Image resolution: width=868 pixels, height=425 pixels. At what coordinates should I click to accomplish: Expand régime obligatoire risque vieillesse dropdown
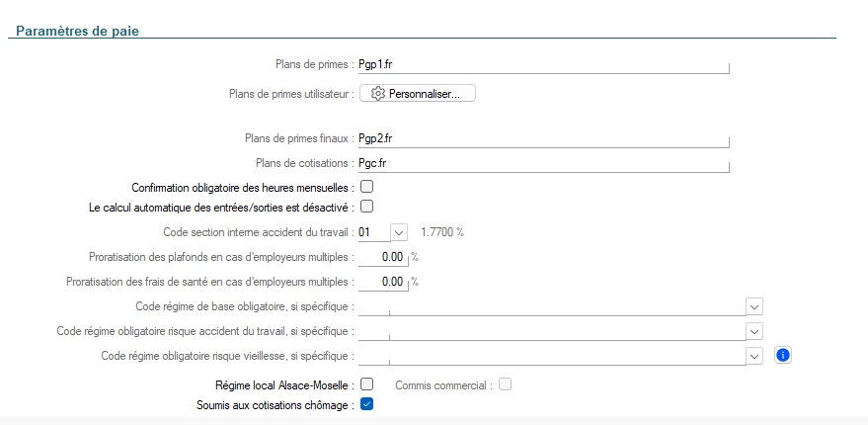[x=754, y=356]
